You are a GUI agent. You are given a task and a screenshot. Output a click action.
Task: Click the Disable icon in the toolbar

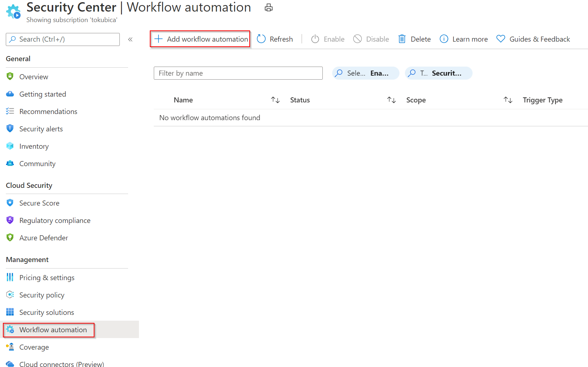point(358,39)
